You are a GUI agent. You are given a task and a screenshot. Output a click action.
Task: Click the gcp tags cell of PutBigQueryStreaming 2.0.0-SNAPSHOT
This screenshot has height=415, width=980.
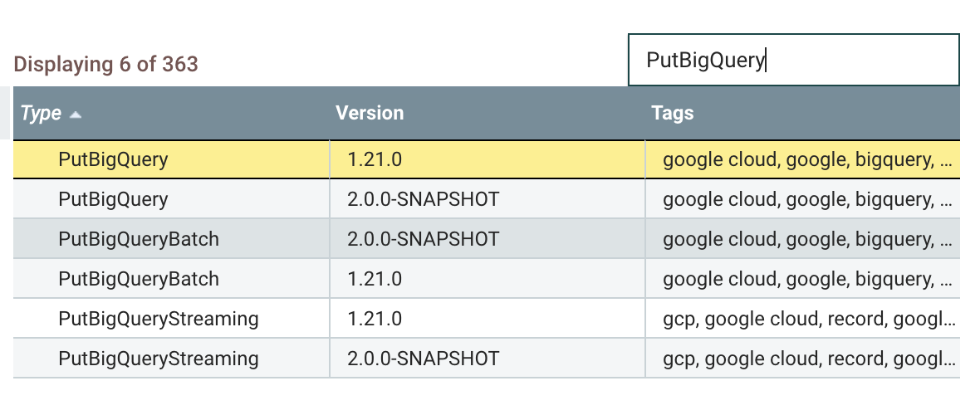click(x=802, y=359)
